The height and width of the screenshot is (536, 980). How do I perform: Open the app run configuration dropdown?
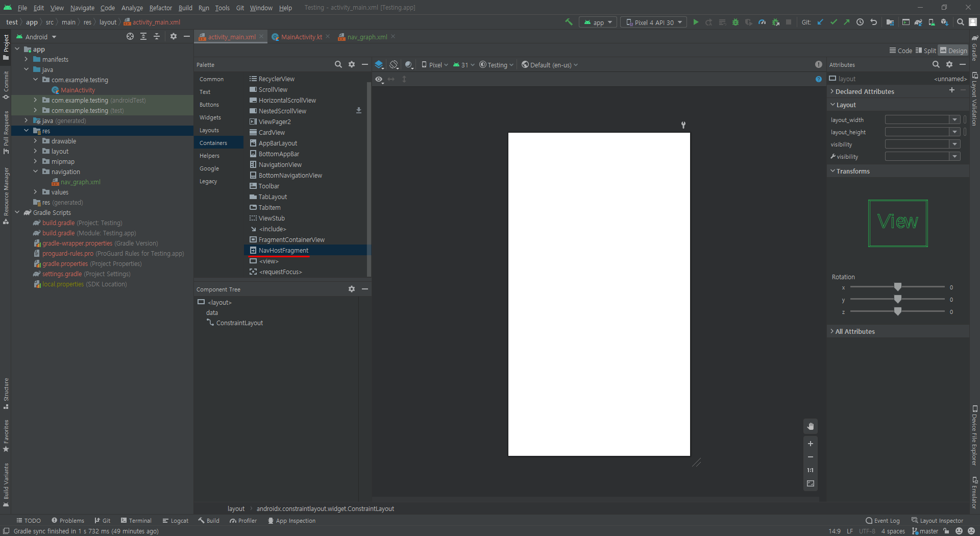tap(598, 22)
